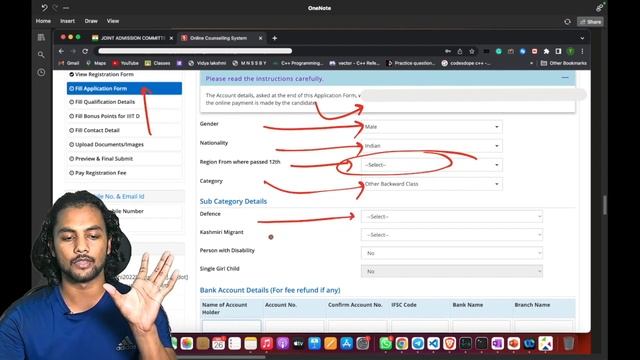Switch to JOINT ADMISSION COMMITTEE browser tab
Screen dimensions: 640x360
(x=133, y=38)
